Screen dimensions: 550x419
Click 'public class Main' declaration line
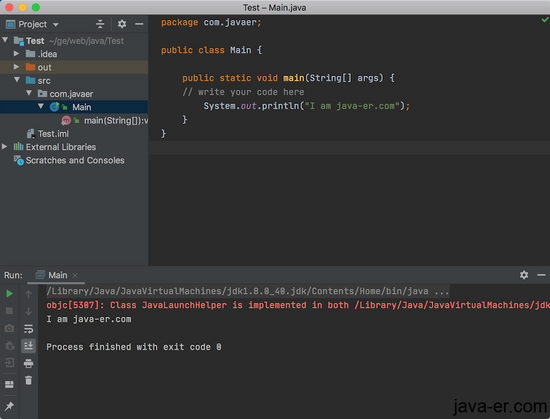coord(212,50)
